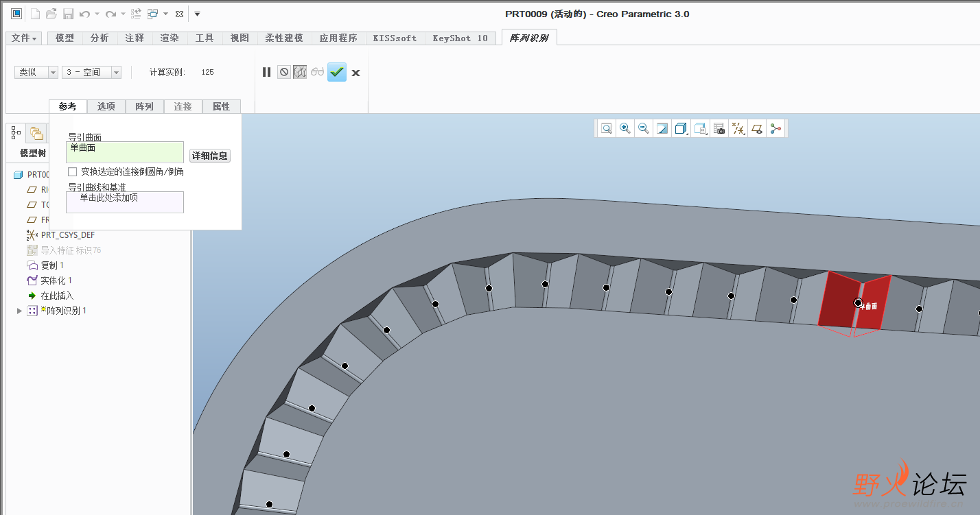Switch to the 柔性建模 ribbon tab
980x515 pixels.
click(x=284, y=38)
